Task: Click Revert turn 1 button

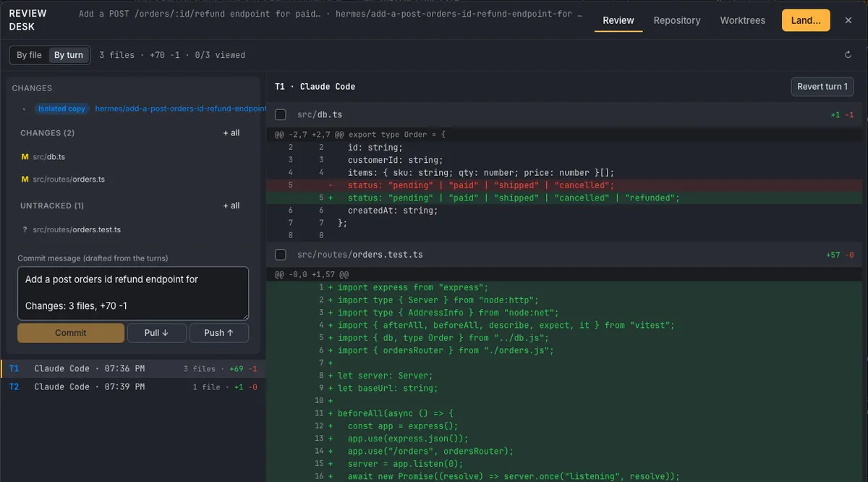Action: pos(822,86)
